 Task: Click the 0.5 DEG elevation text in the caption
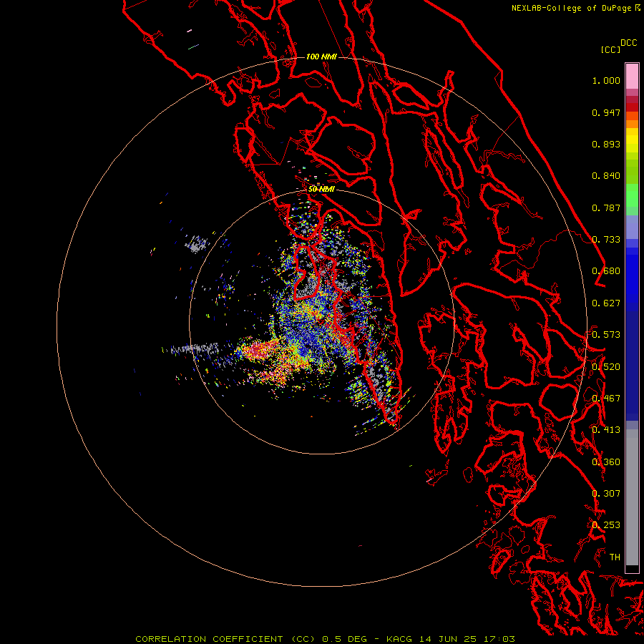click(x=344, y=639)
